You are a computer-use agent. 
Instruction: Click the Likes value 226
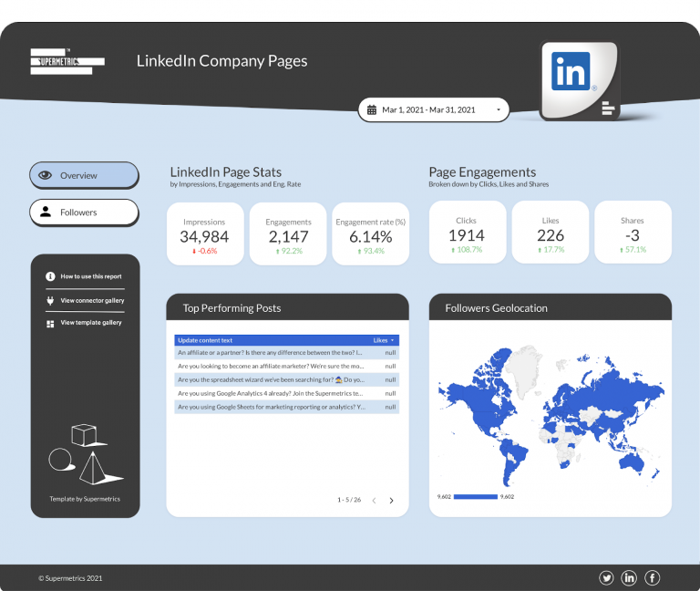[x=551, y=235]
